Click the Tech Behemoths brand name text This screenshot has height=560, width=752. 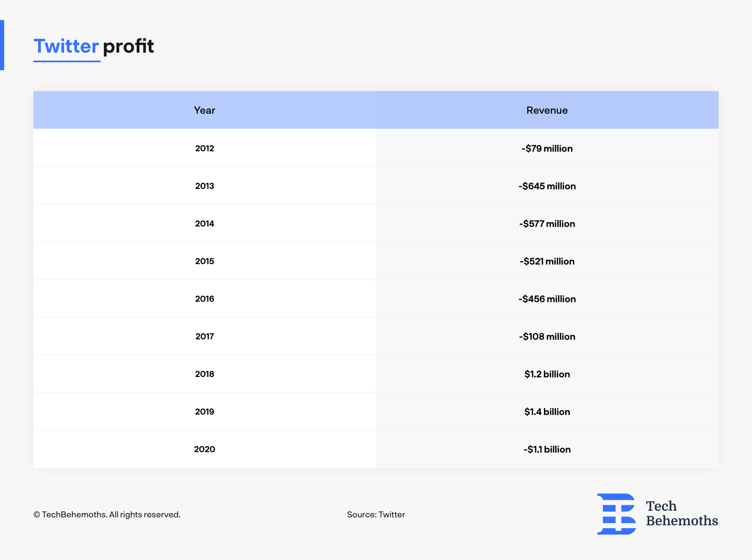point(682,514)
